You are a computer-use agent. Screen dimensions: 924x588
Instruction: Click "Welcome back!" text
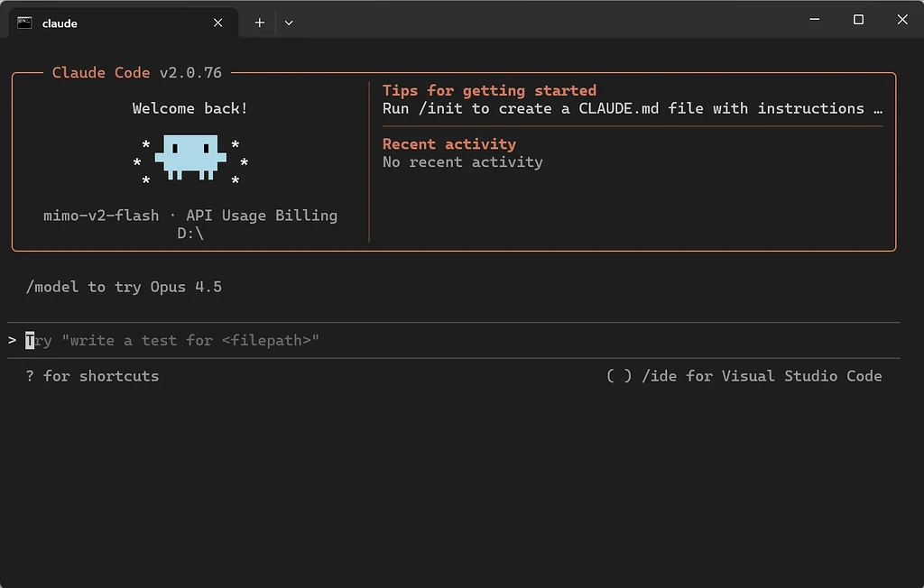point(189,108)
